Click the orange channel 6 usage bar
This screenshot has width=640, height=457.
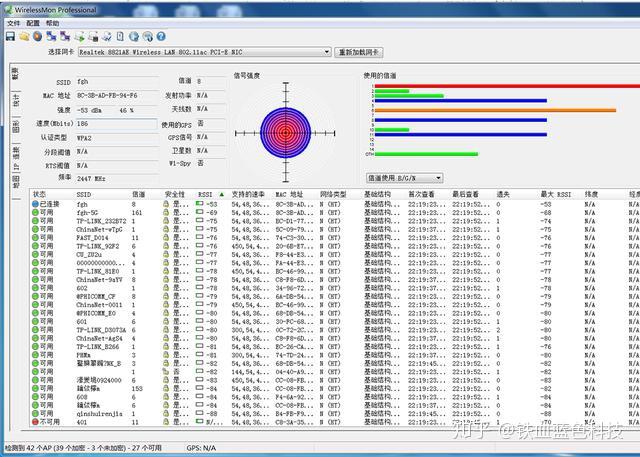pyautogui.click(x=495, y=110)
